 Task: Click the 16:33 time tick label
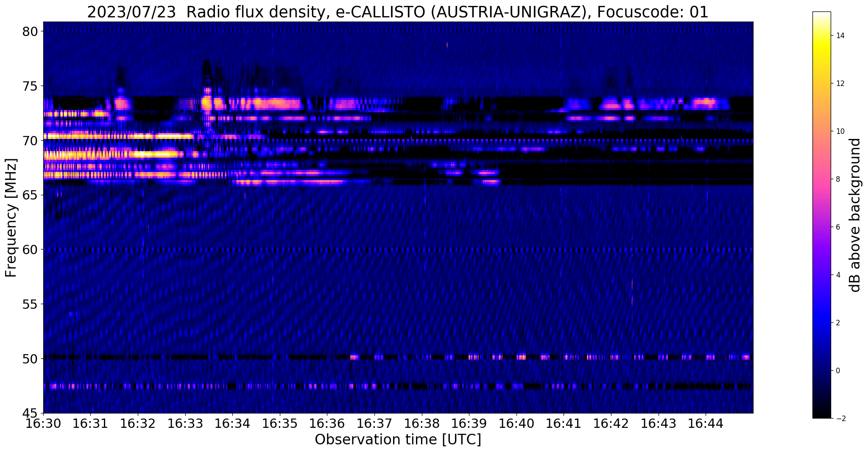click(x=185, y=424)
